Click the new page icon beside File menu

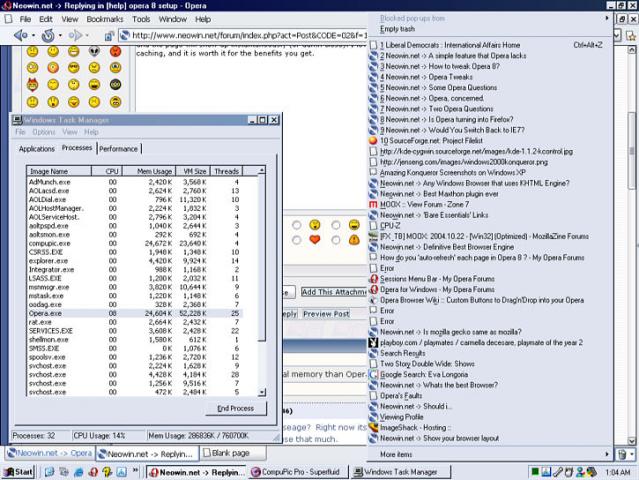coord(7,18)
